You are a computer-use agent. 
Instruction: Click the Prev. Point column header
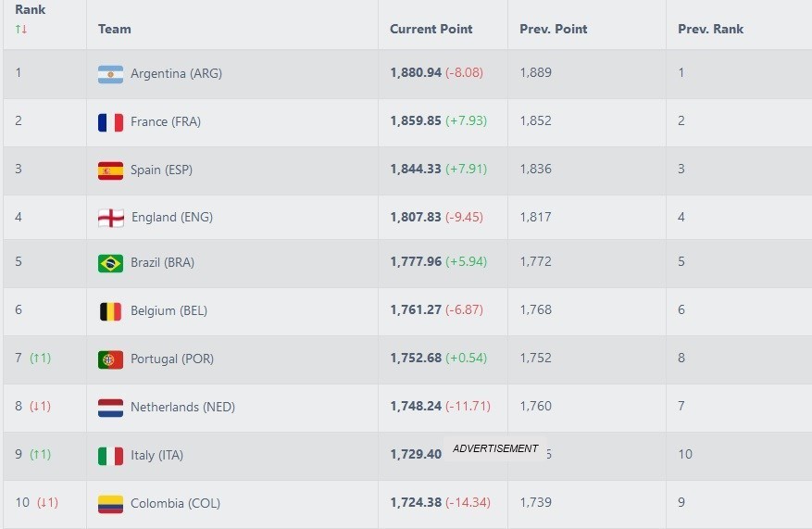(554, 29)
